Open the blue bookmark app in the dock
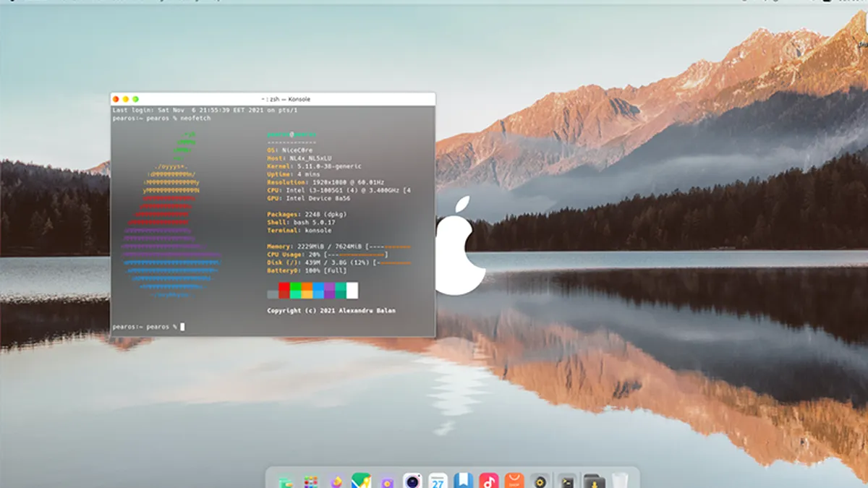The width and height of the screenshot is (868, 488). (464, 481)
